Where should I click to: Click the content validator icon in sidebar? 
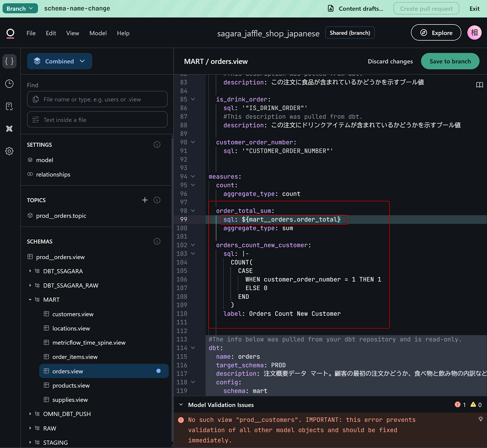9,106
